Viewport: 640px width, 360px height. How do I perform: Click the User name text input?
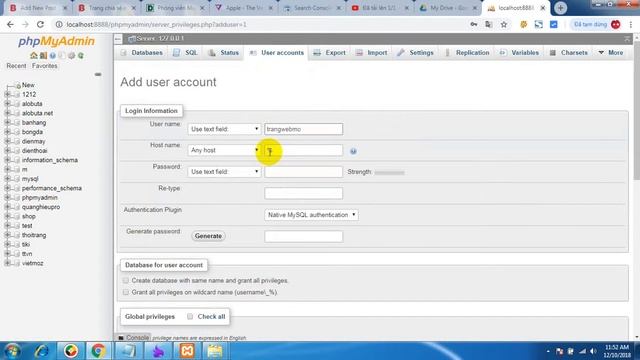[x=304, y=129]
